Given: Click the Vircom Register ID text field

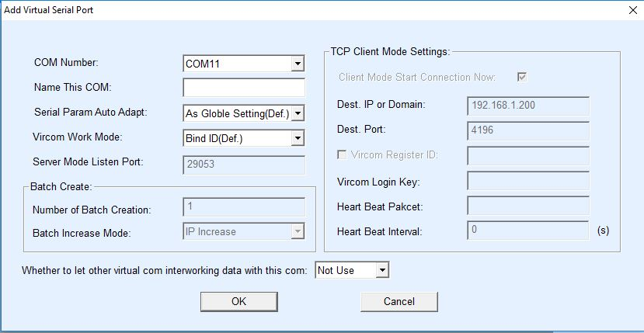Looking at the screenshot, I should pyautogui.click(x=527, y=155).
